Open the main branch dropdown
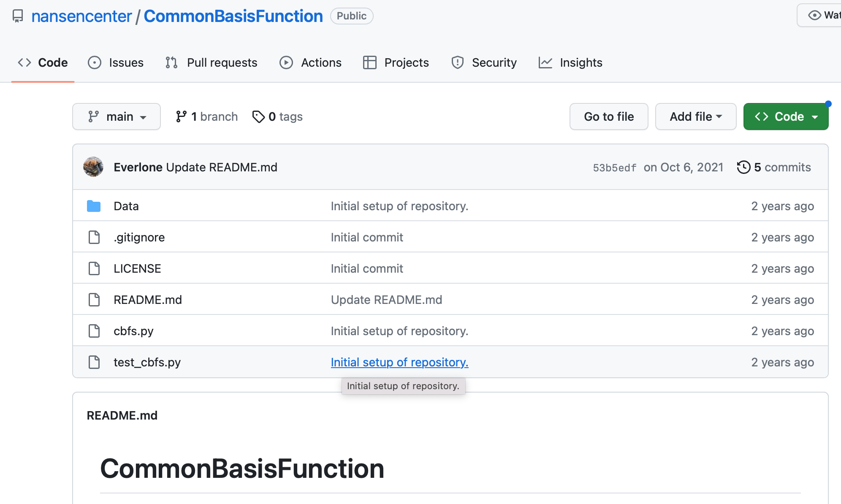This screenshot has width=841, height=504. [117, 117]
